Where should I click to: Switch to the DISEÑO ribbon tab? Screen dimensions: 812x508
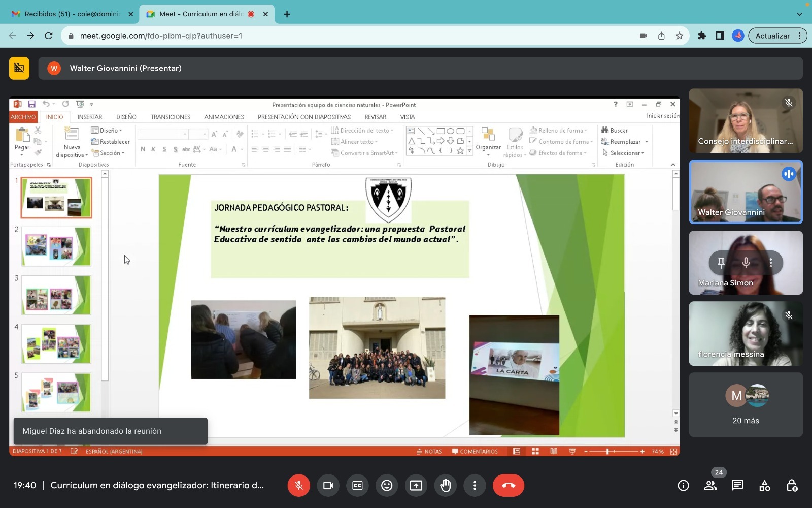click(126, 117)
